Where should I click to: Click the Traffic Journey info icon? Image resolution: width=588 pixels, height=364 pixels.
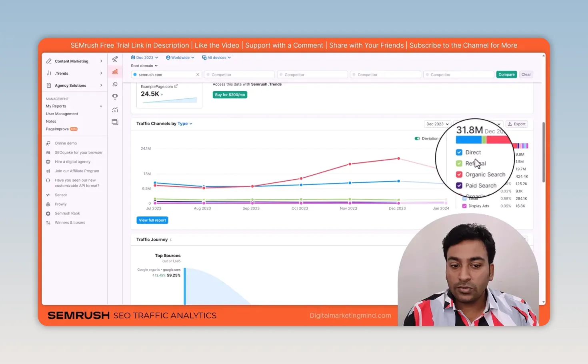pos(171,240)
